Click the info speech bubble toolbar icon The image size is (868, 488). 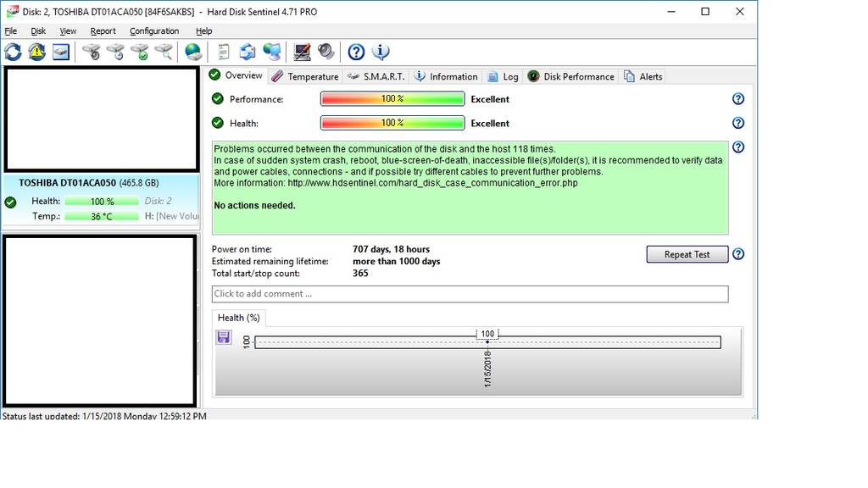click(x=381, y=52)
